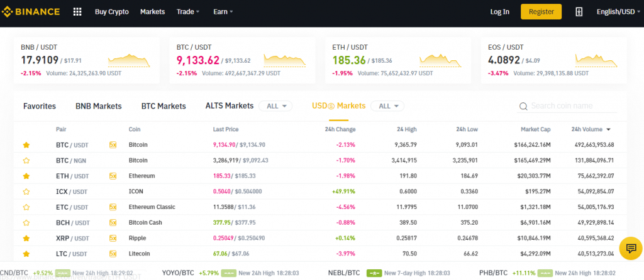Open the EOS / USDT ticker card
This screenshot has height=280, width=644.
click(554, 60)
